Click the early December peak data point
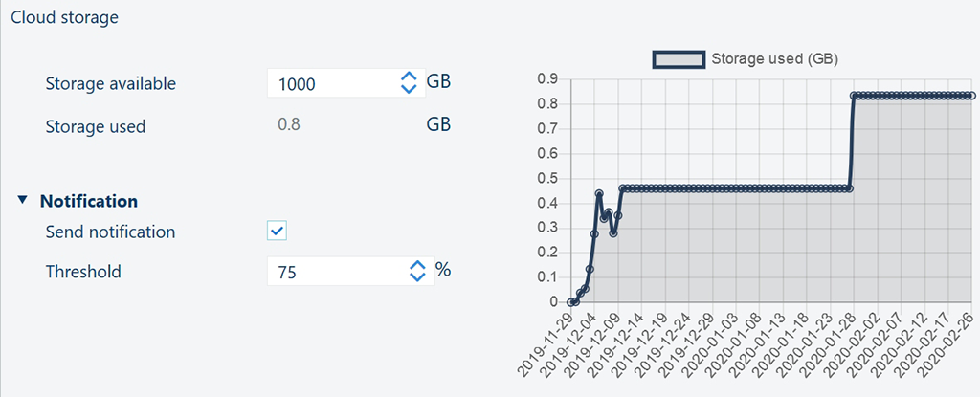The image size is (980, 397). pyautogui.click(x=599, y=194)
